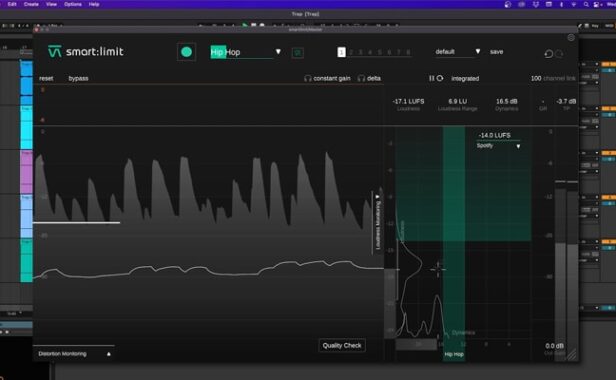
Task: Open the Create menu
Action: click(x=31, y=4)
